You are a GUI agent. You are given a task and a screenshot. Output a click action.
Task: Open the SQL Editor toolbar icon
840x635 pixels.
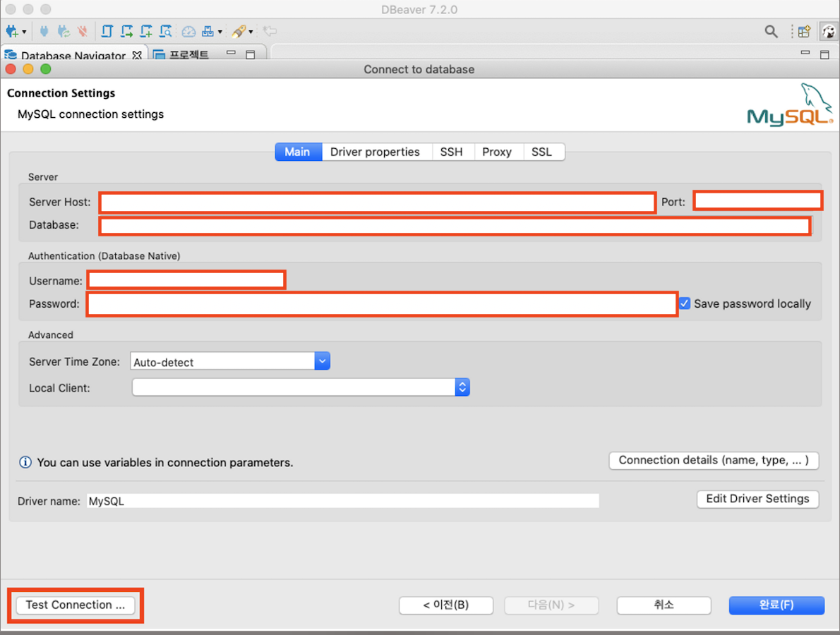tap(107, 31)
